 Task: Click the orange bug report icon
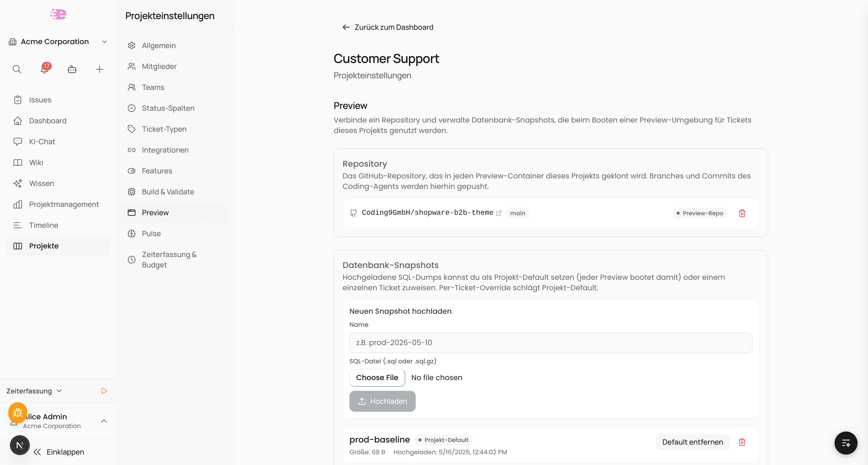(x=17, y=412)
